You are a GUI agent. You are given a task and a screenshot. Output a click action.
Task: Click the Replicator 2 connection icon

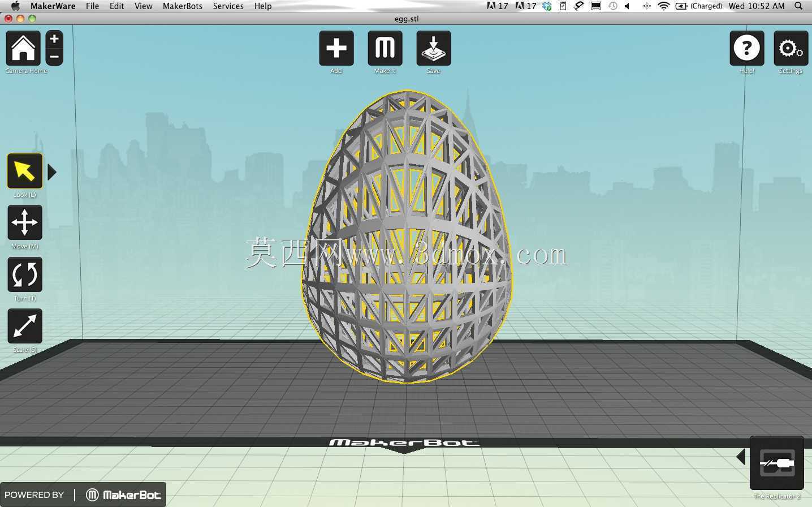[777, 463]
